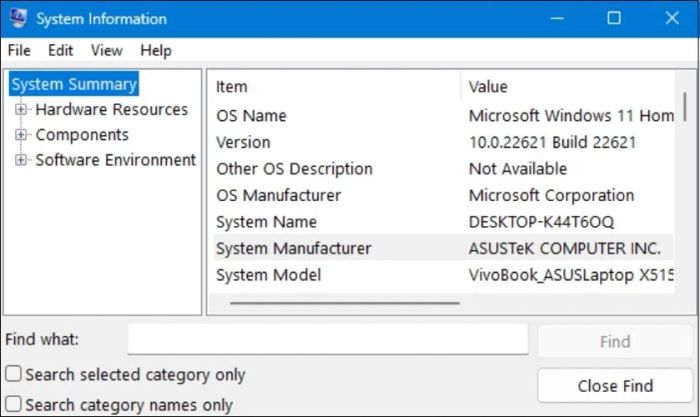
Task: Click the value ASUSTeK COMPUTER INC.
Action: coord(565,248)
